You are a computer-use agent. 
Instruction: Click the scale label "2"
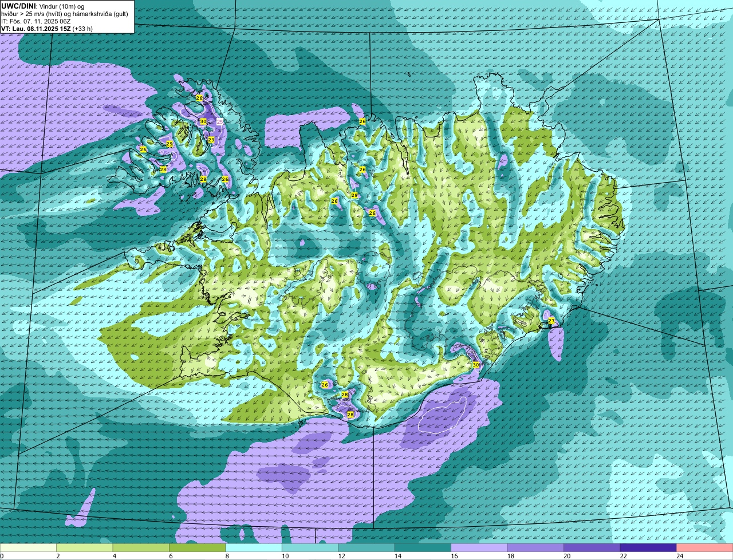coord(58,556)
